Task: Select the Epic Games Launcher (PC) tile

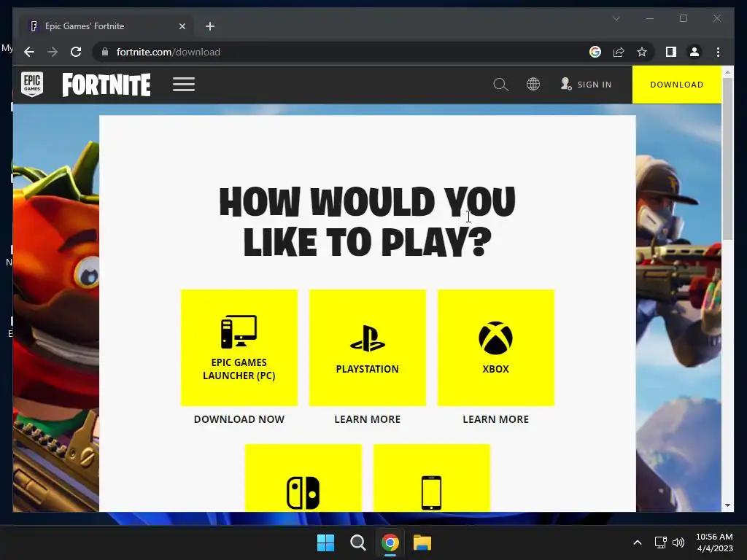Action: 239,348
